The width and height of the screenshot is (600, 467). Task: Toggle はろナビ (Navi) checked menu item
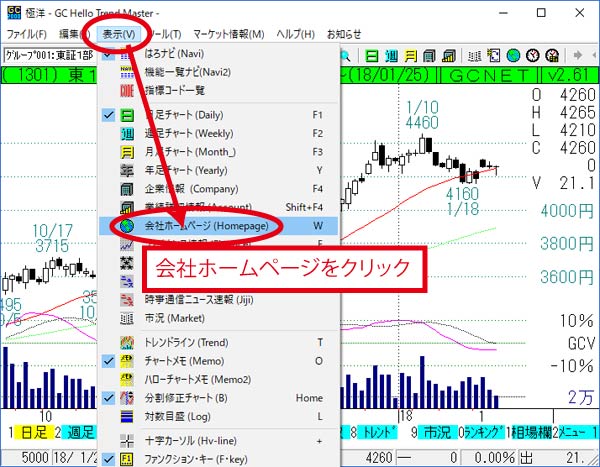pos(218,54)
